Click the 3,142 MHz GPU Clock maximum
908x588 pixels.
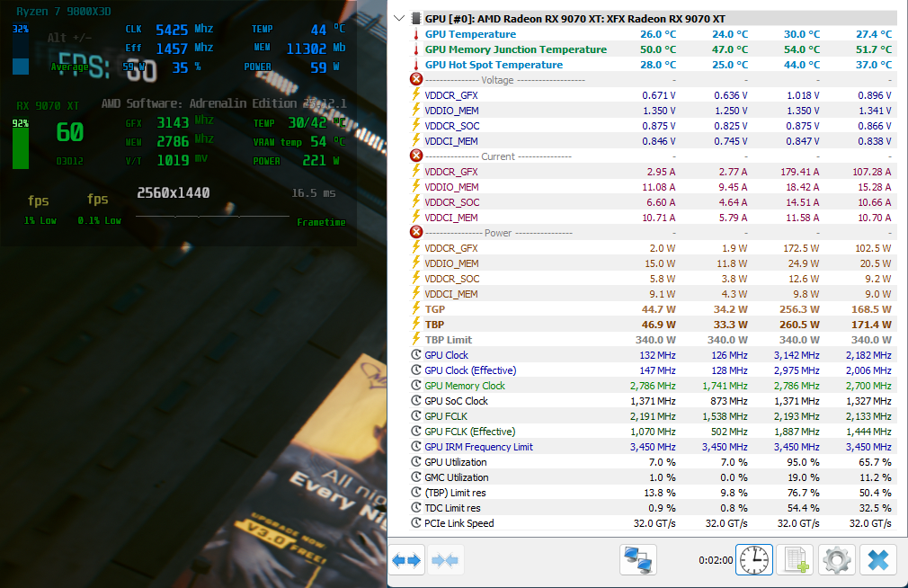pos(797,355)
